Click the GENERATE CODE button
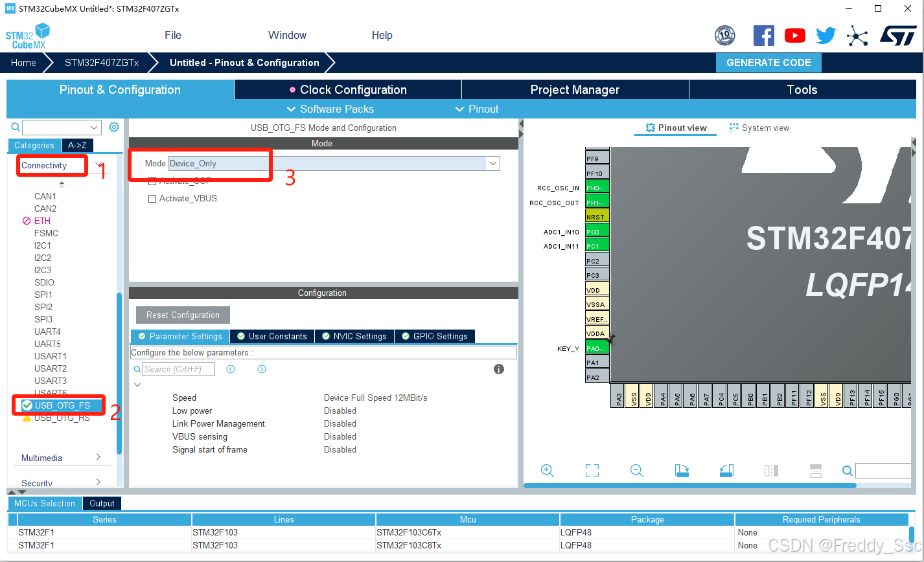The height and width of the screenshot is (562, 924). tap(768, 63)
